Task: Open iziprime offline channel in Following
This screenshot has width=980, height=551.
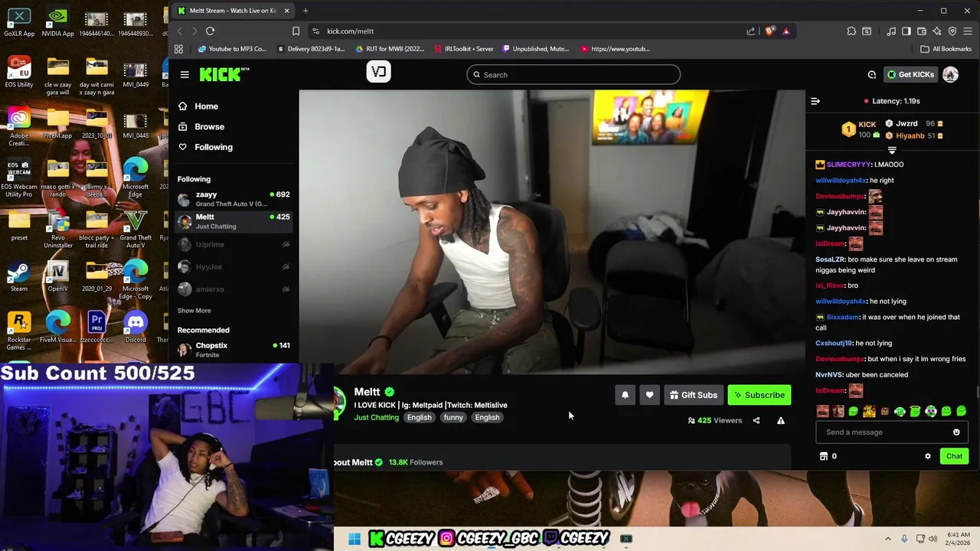Action: (234, 244)
